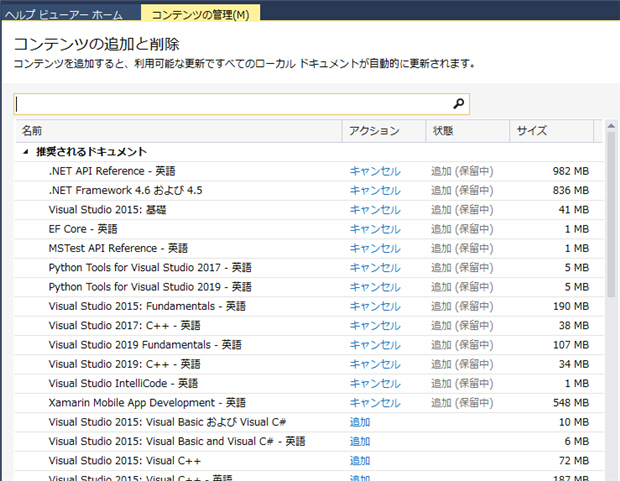Viewport: 620px width, 481px height.
Task: Select the .NET API Reference - 英語 row name
Action: tap(112, 171)
